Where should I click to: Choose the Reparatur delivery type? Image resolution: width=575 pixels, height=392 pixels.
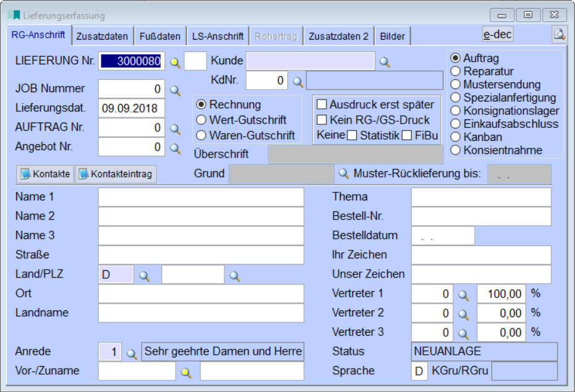pyautogui.click(x=456, y=71)
